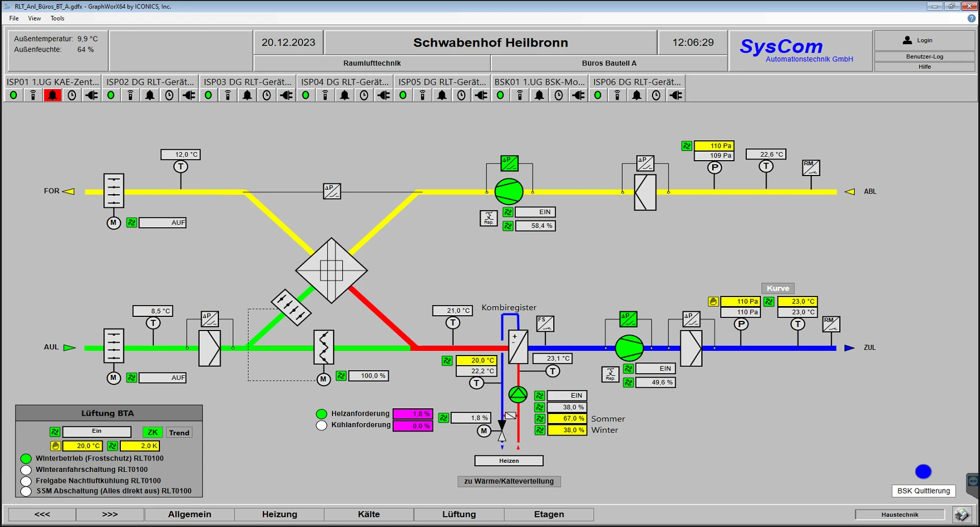Select Freigabe Nachtluftkühlung RLT0100
Viewport: 980px width, 527px height.
click(x=26, y=480)
